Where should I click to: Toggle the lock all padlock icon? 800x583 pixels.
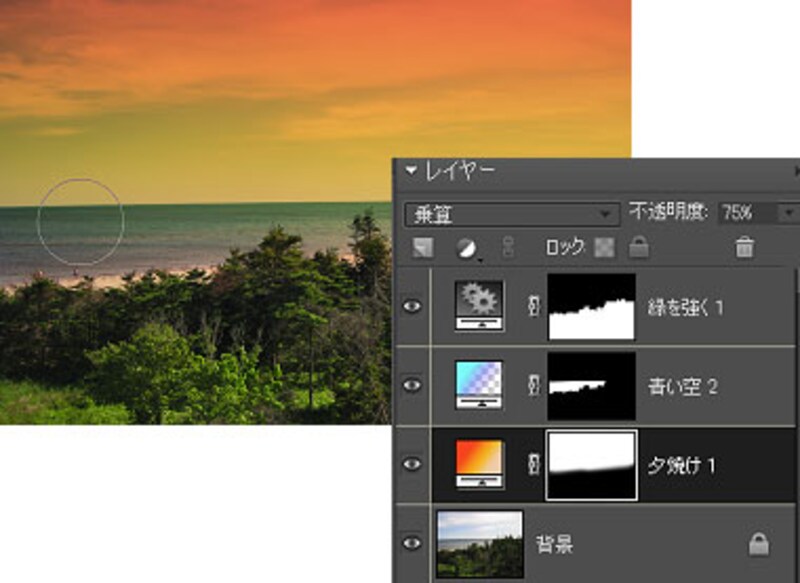tap(638, 247)
